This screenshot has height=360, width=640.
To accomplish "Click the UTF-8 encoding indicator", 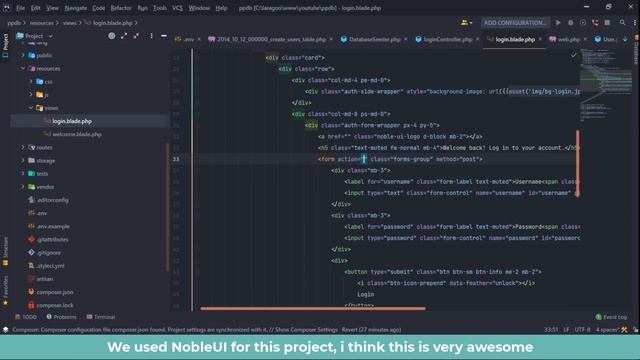I will point(582,329).
